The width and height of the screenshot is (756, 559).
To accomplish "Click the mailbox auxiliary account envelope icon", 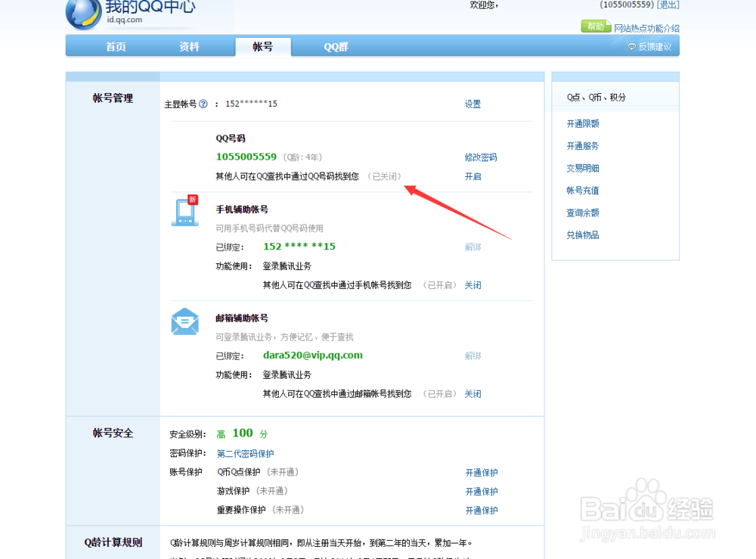I will (x=185, y=321).
